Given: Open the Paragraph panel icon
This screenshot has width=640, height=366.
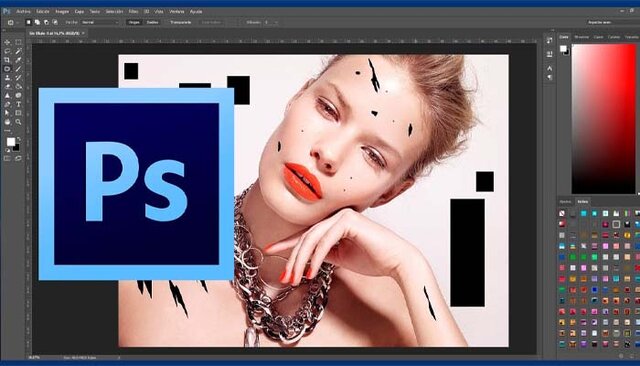Looking at the screenshot, I should pyautogui.click(x=550, y=77).
